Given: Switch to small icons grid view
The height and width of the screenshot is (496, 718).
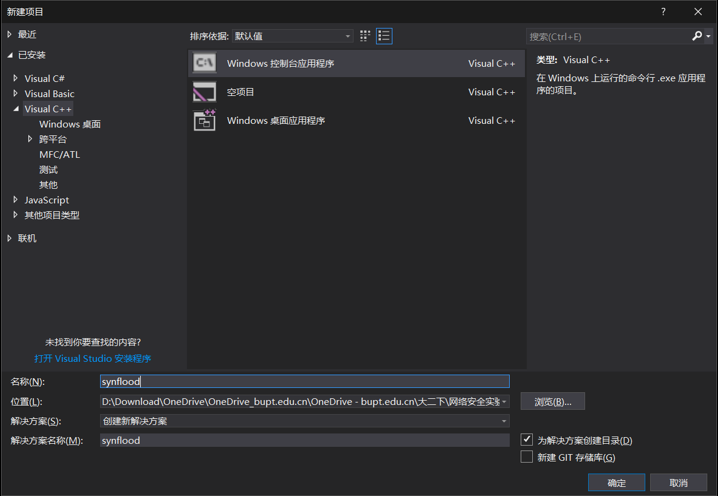Looking at the screenshot, I should pyautogui.click(x=365, y=36).
